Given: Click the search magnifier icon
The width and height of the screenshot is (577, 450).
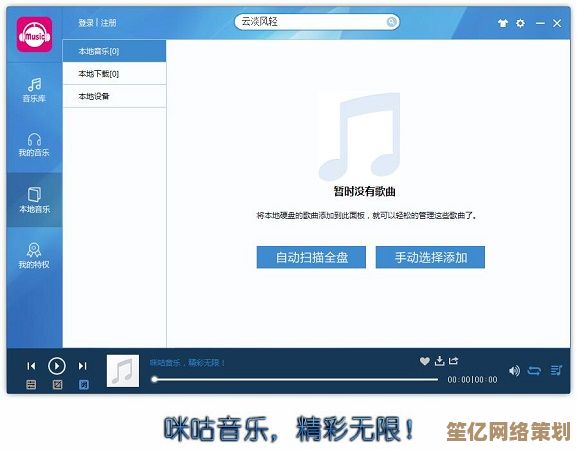Looking at the screenshot, I should click(392, 22).
